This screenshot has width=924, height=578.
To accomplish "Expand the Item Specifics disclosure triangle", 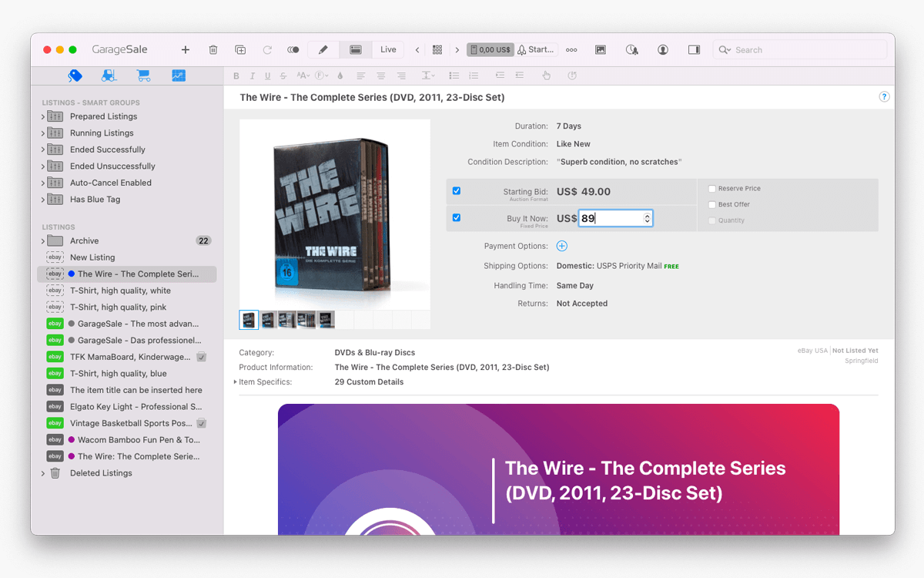I will coord(236,382).
